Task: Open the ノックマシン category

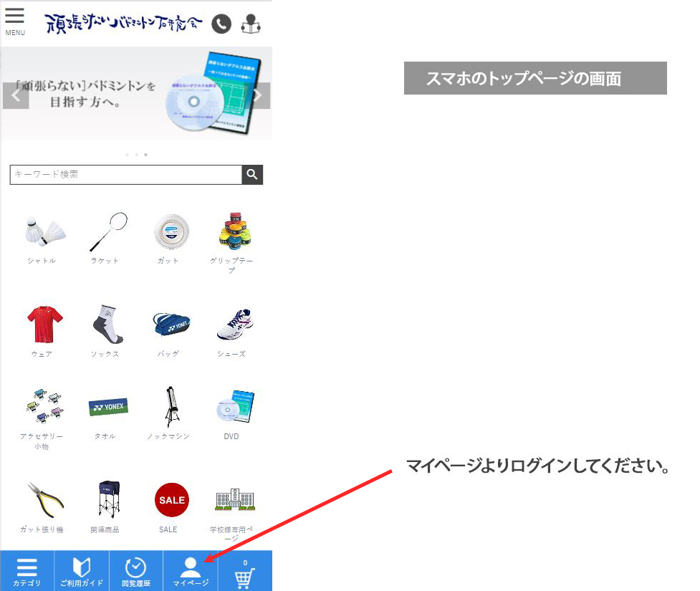Action: click(168, 414)
